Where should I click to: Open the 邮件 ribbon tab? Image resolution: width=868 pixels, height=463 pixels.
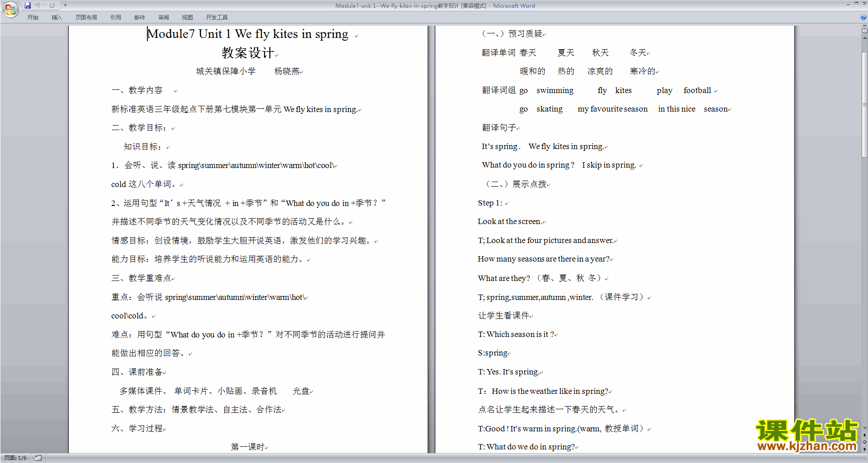(x=140, y=18)
